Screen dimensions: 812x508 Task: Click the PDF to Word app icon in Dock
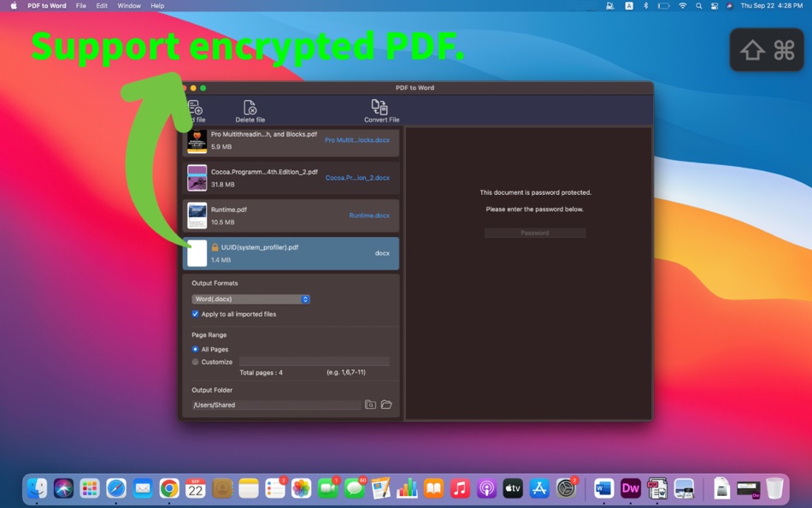657,488
